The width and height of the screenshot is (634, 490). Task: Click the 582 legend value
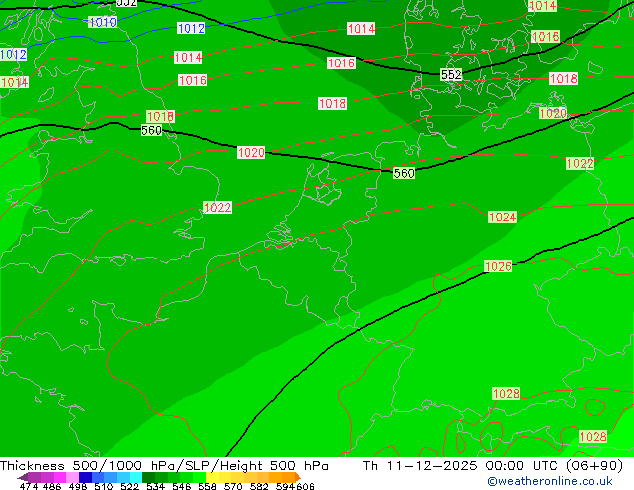pyautogui.click(x=259, y=486)
